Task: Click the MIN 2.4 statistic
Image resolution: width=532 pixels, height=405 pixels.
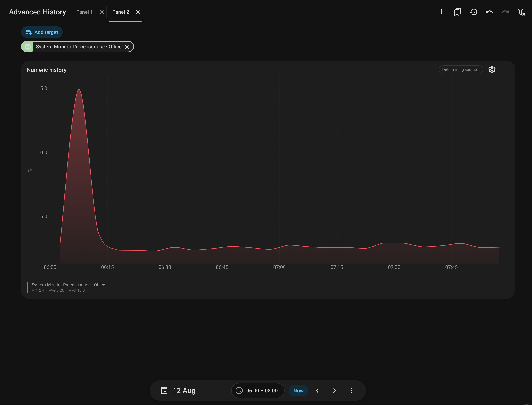Action: coord(38,290)
